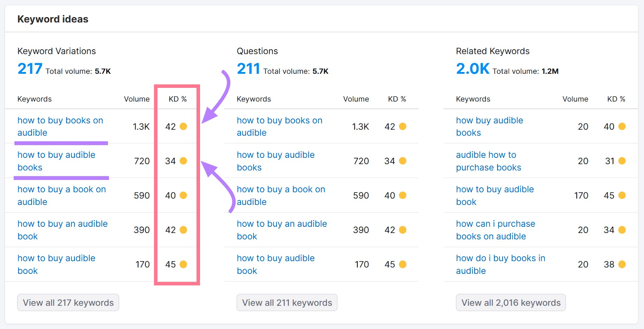Click yellow difficulty dot for 'how buy audible books'
Viewport: 644px width, 329px height.
click(x=622, y=126)
